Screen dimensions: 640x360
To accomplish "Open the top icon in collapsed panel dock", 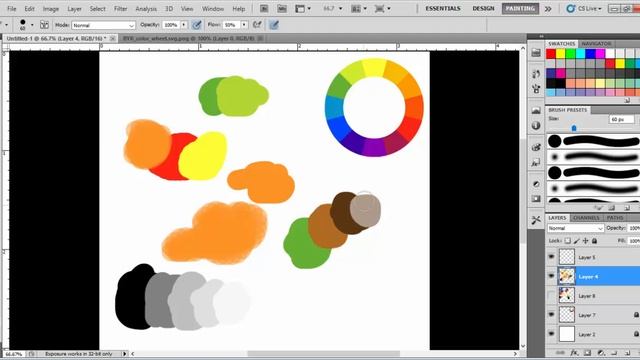I will click(536, 53).
